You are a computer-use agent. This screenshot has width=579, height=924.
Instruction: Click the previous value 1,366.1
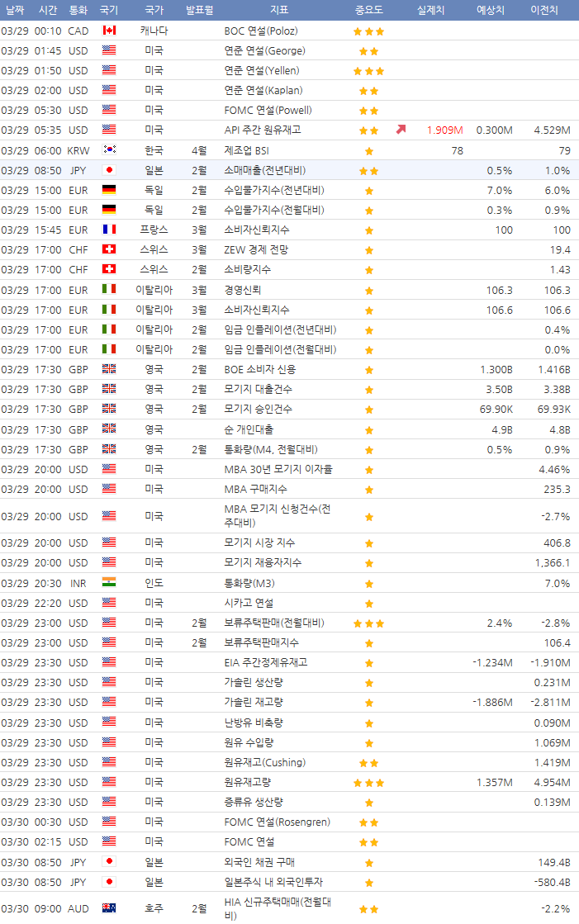tap(553, 563)
